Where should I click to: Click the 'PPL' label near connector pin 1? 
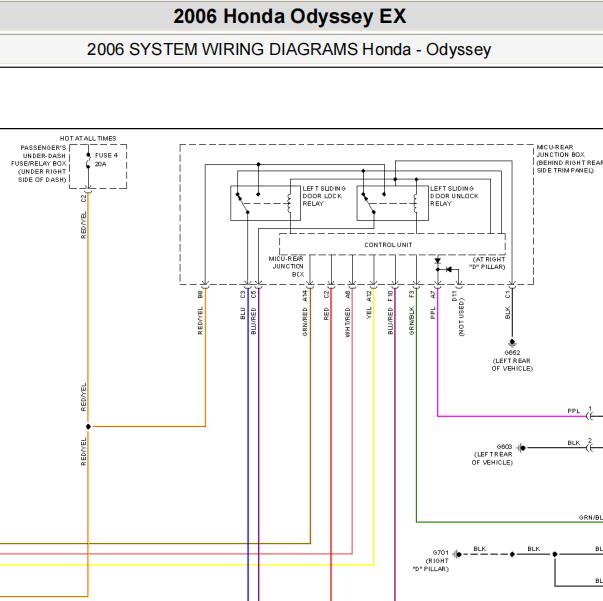573,411
